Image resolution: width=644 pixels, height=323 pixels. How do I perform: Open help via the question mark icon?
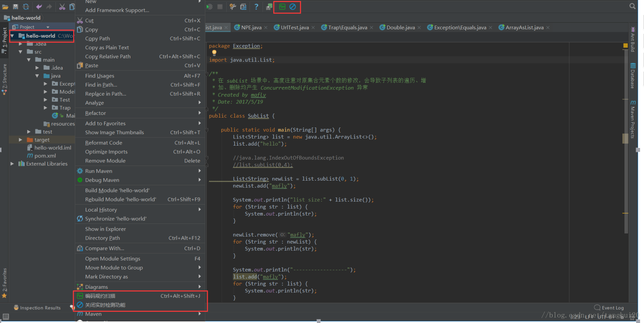[x=256, y=7]
